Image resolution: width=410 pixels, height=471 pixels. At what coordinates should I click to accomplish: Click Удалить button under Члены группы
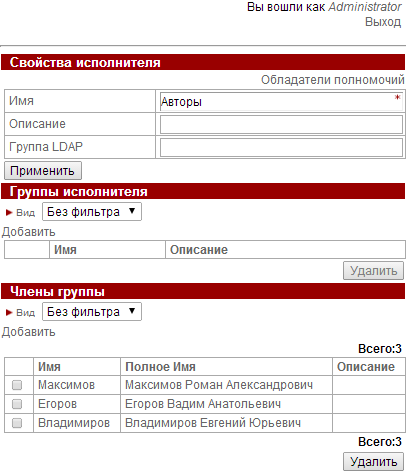coord(373,462)
